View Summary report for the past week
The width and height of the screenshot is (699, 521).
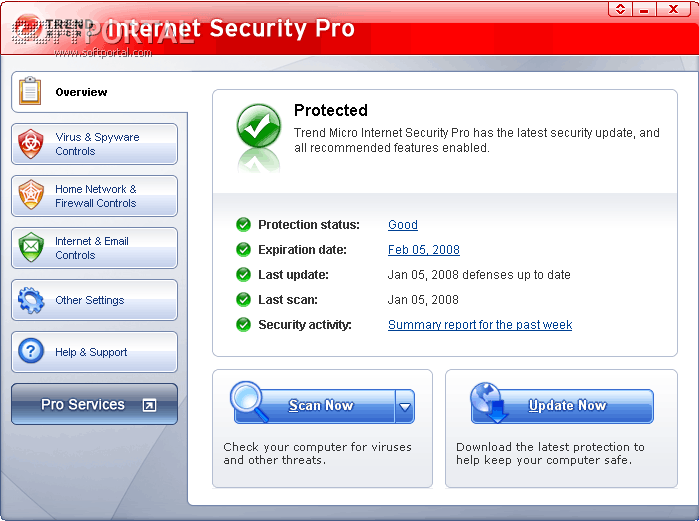480,325
